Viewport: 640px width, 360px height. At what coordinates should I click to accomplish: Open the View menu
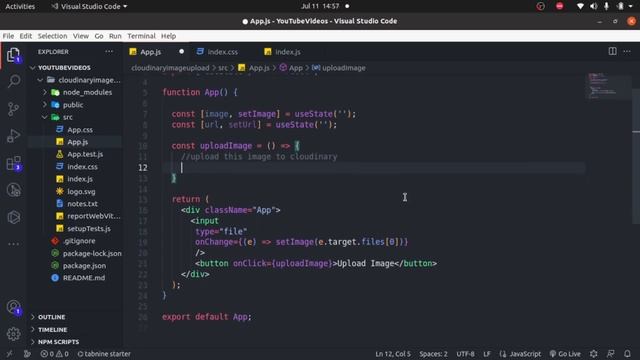[81, 36]
